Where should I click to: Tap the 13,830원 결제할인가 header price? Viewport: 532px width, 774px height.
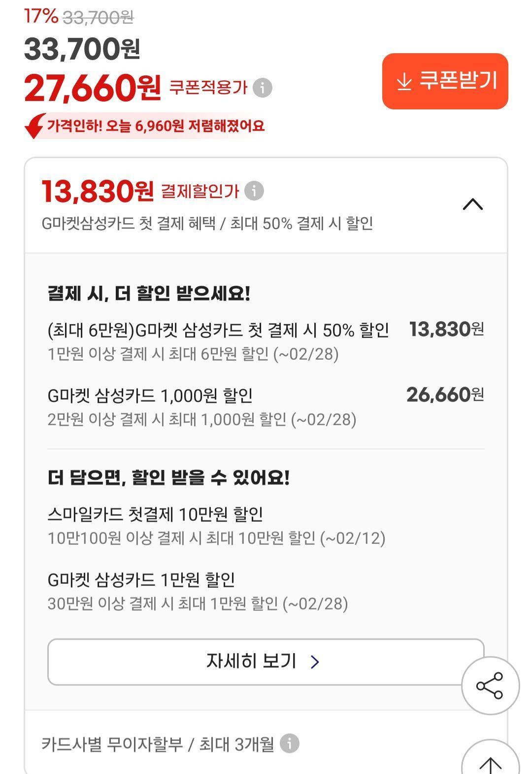click(x=98, y=191)
